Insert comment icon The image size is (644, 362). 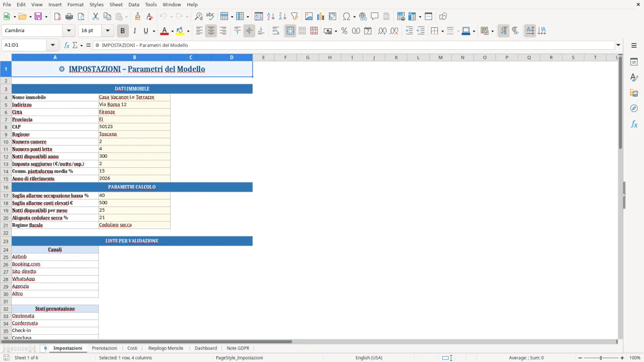[x=375, y=17]
